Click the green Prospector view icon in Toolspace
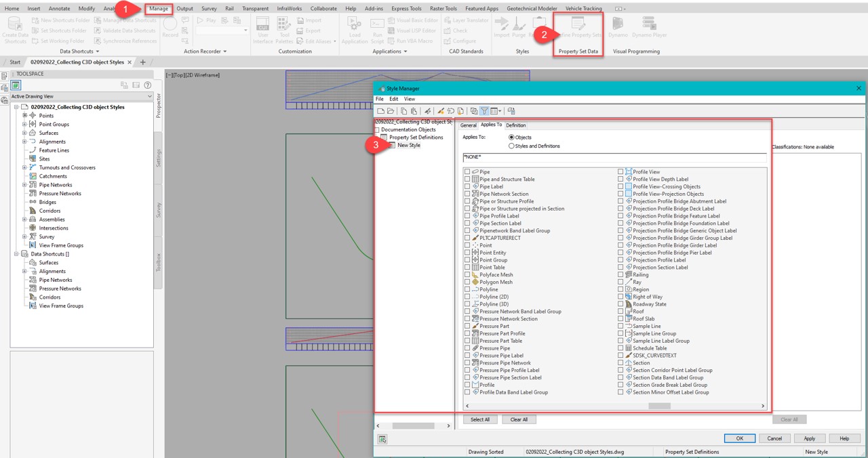 (16, 85)
